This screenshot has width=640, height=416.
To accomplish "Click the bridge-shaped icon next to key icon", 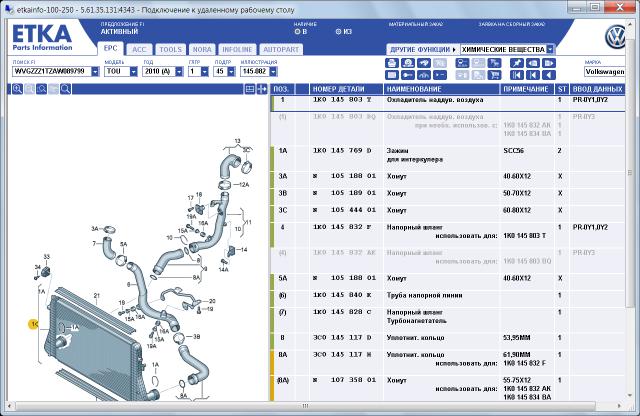I will (424, 75).
